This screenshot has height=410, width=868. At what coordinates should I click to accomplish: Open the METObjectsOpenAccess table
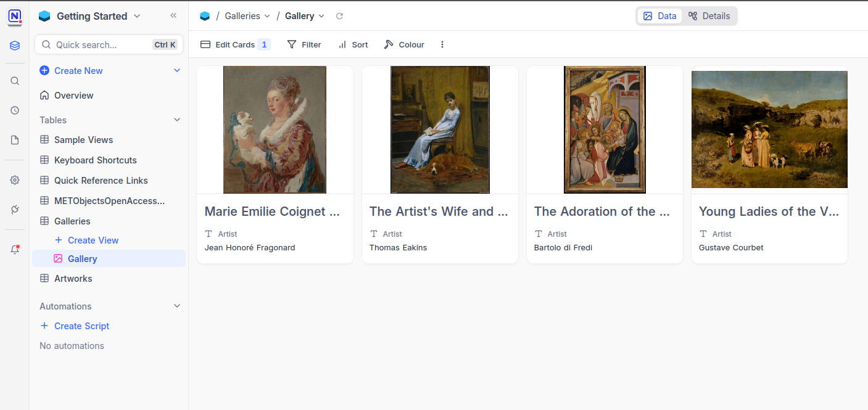point(109,201)
